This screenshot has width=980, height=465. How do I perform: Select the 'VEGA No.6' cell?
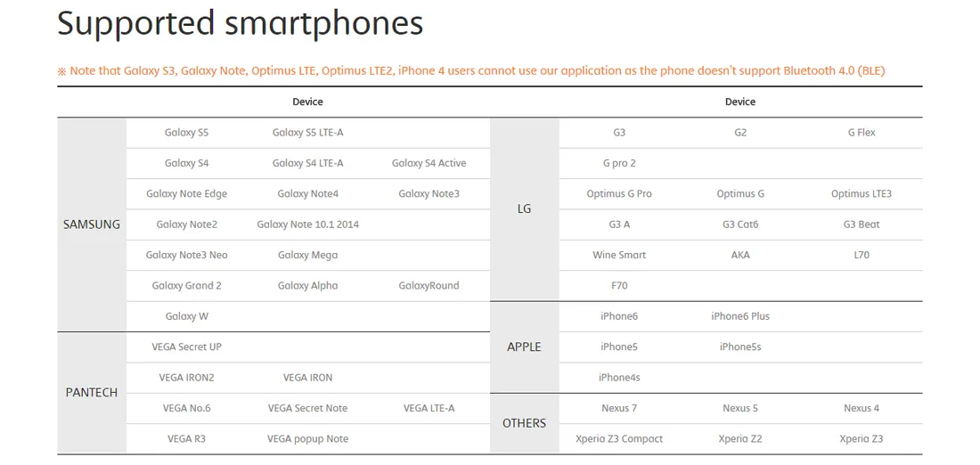coord(187,408)
